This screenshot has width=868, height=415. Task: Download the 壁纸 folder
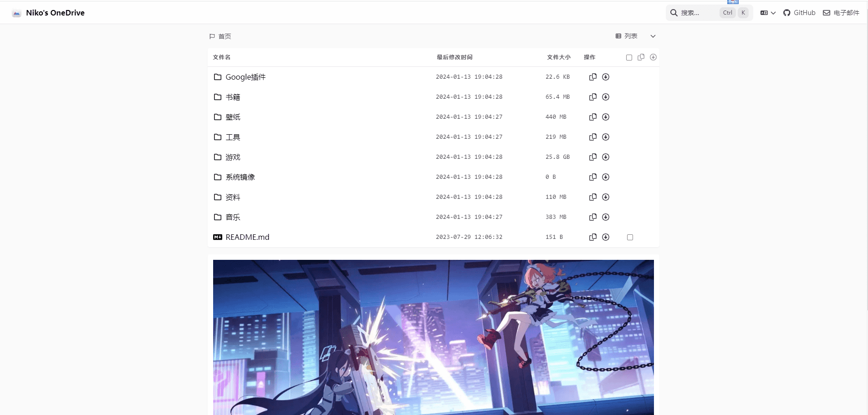[606, 117]
